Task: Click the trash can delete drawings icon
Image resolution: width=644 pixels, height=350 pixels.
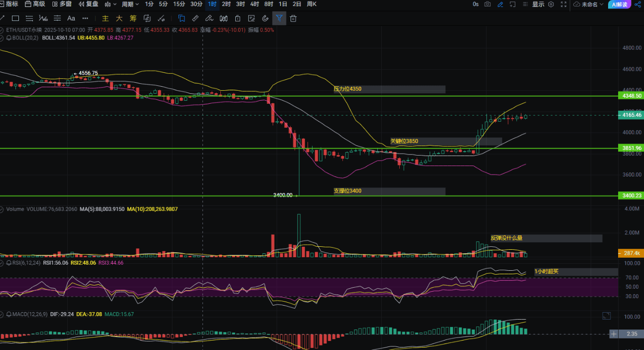Action: pos(293,18)
